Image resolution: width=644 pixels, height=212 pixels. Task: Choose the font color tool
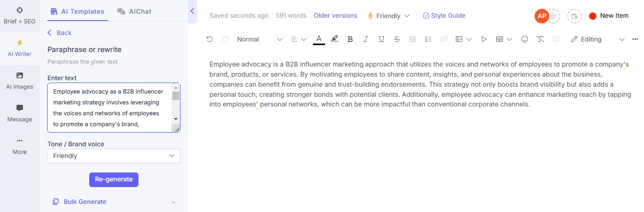tap(319, 39)
